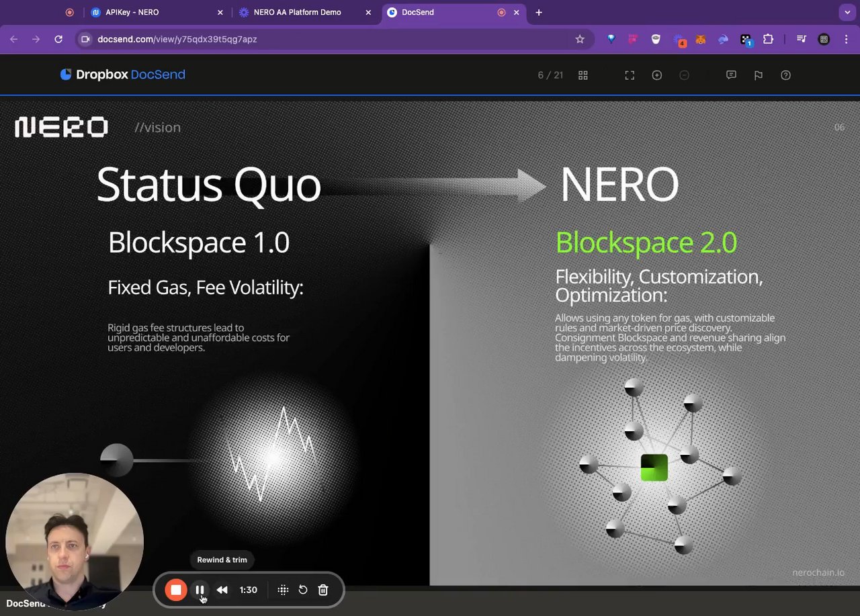The image size is (860, 616).
Task: Select the leftmost pinned recording tab
Action: coord(70,12)
